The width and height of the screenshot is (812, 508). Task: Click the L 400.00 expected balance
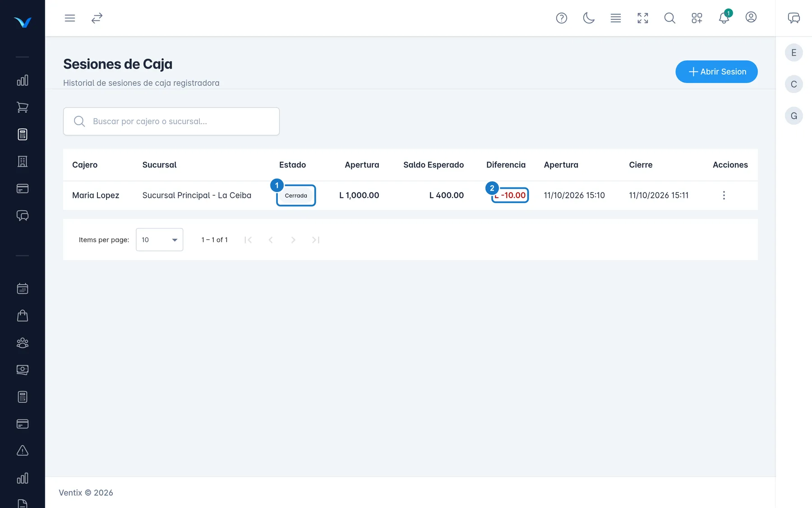coord(447,196)
